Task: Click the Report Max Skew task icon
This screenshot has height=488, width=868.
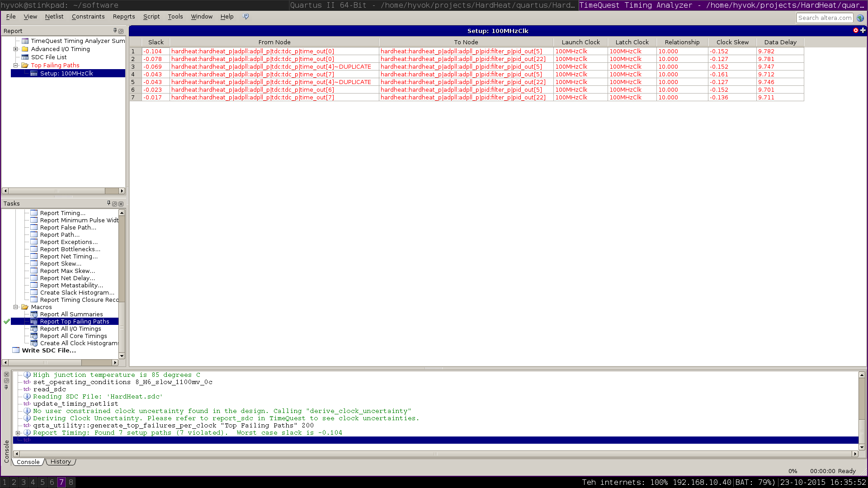Action: click(x=34, y=271)
